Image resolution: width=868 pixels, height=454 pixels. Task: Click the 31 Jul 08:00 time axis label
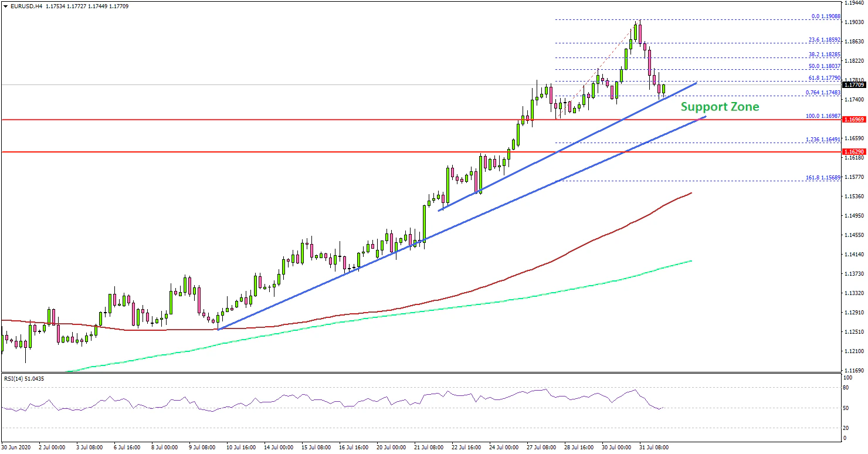pyautogui.click(x=653, y=447)
